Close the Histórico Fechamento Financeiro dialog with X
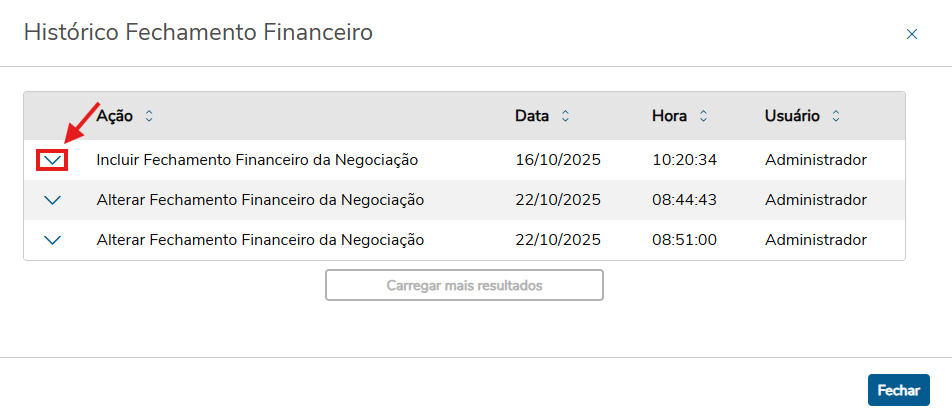This screenshot has height=418, width=952. 911,34
